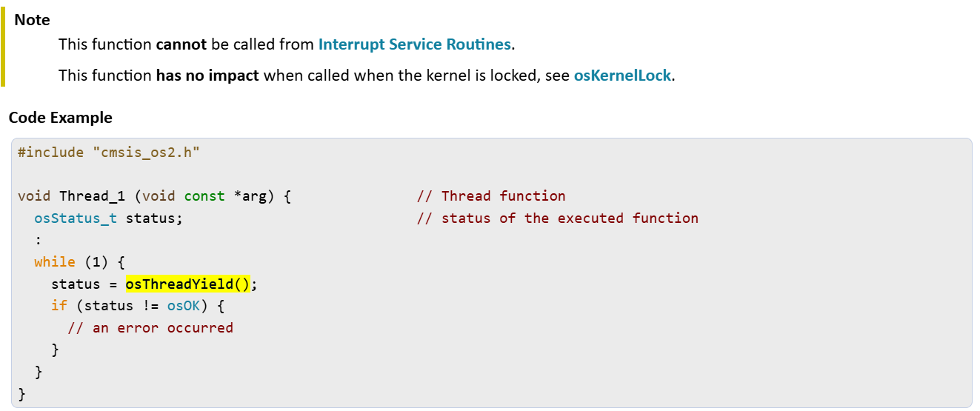980x411 pixels.
Task: Follow the osKernelLock link
Action: 622,76
